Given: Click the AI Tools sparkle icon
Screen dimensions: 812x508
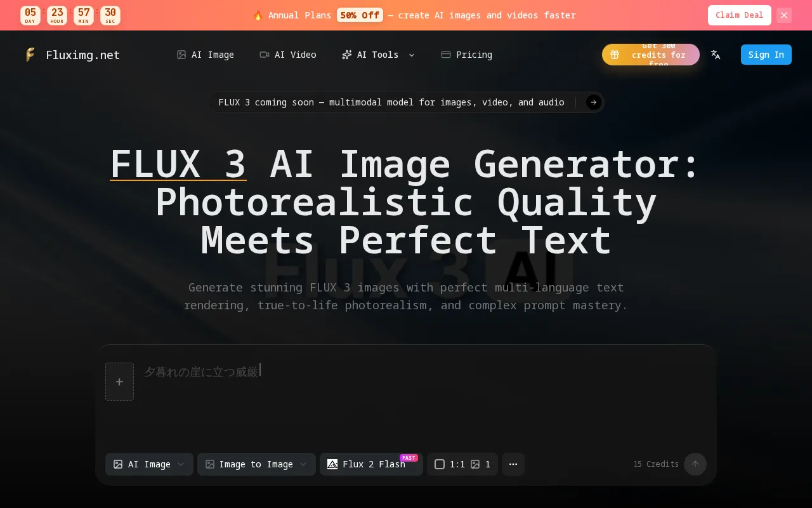Looking at the screenshot, I should click(x=347, y=55).
